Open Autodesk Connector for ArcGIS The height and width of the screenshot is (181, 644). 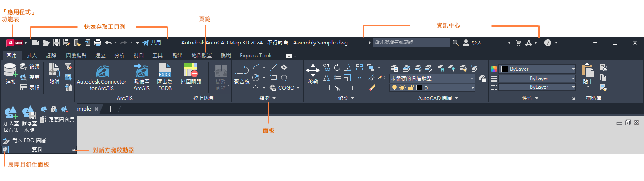[102, 71]
